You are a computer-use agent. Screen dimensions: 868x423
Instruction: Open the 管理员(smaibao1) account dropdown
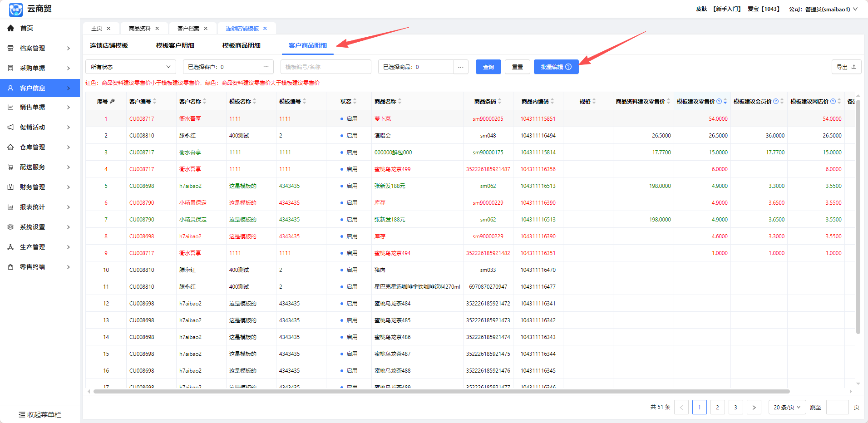coord(831,9)
